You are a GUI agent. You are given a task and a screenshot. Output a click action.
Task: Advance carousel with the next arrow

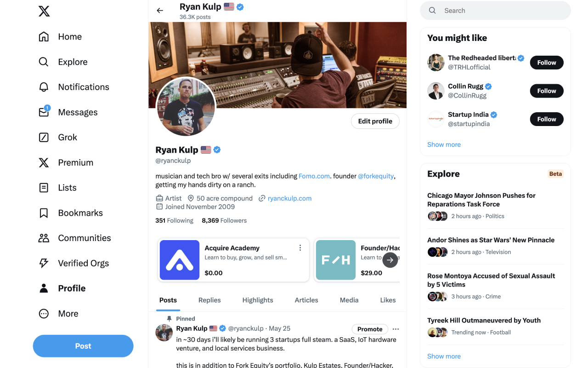point(390,260)
